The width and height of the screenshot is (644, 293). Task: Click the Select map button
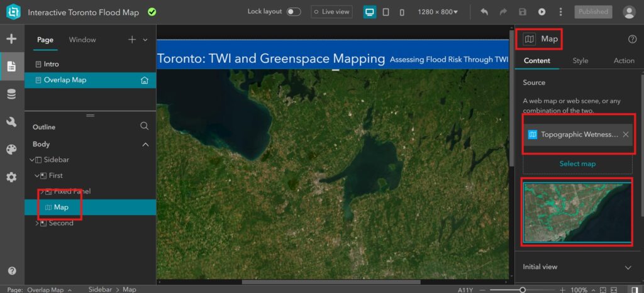pyautogui.click(x=577, y=163)
